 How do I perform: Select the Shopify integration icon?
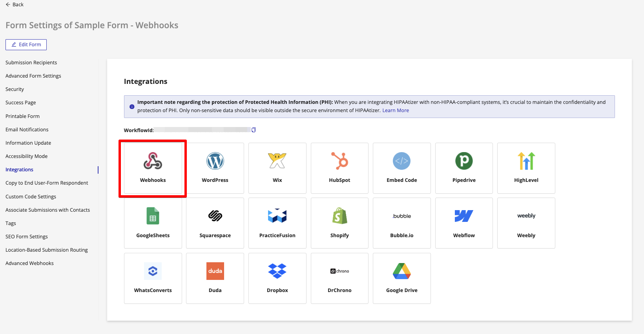click(339, 216)
